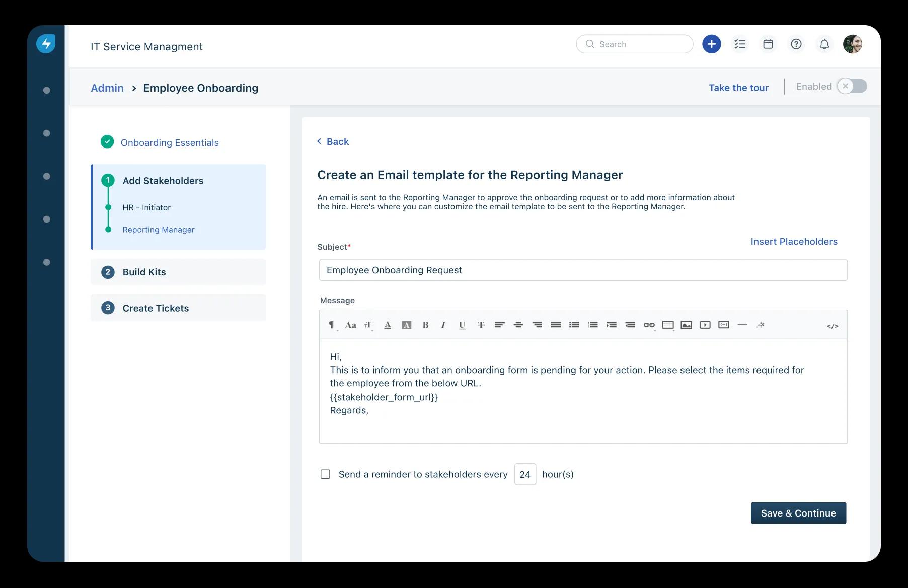Align message text right

click(x=537, y=325)
